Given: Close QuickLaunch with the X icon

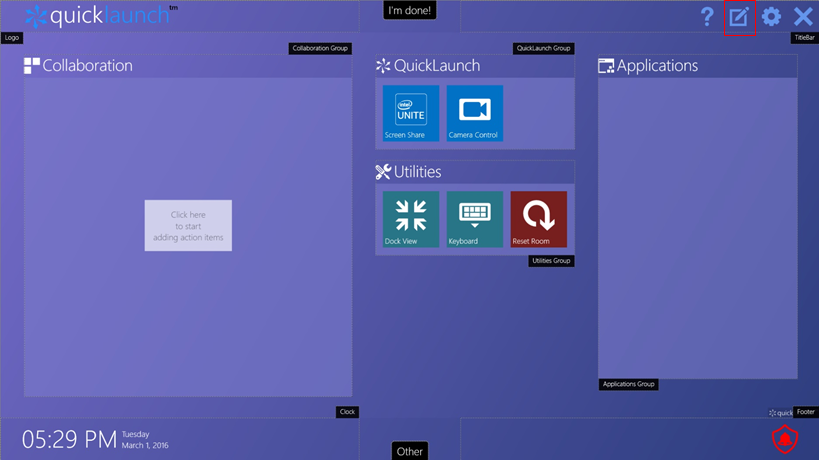Looking at the screenshot, I should pos(803,17).
